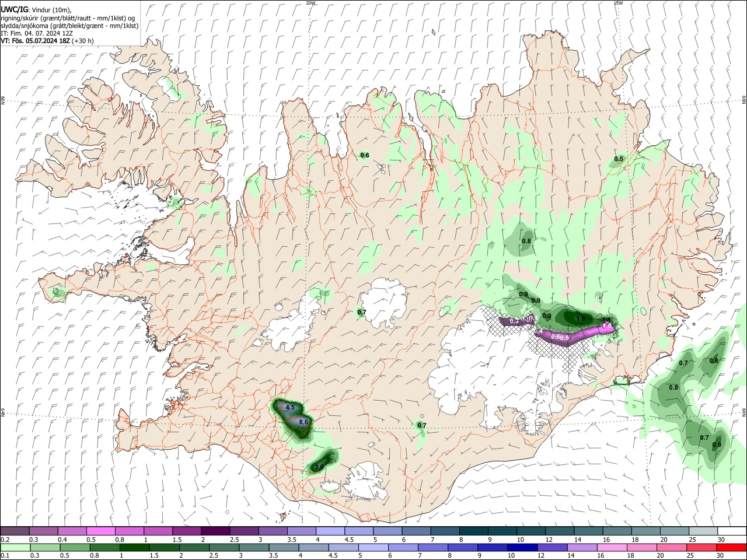
Task: Select the crimson 25 swatch in the lower scale
Action: click(701, 547)
